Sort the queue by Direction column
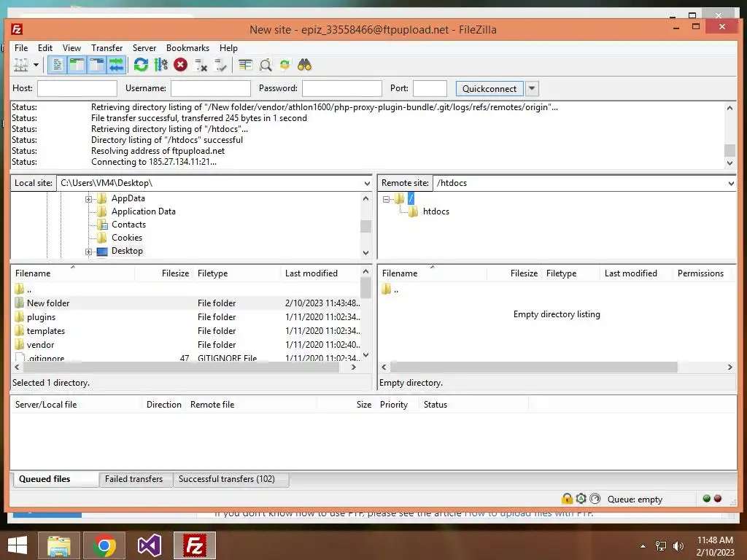The height and width of the screenshot is (560, 747). click(164, 405)
